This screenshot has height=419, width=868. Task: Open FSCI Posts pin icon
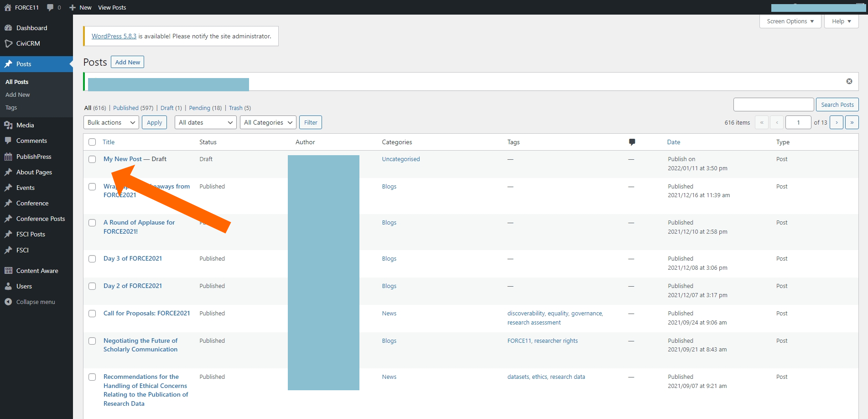point(8,234)
